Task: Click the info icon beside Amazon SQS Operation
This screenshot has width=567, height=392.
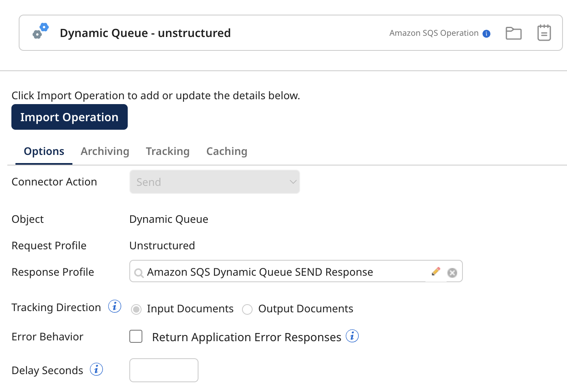Action: click(486, 34)
